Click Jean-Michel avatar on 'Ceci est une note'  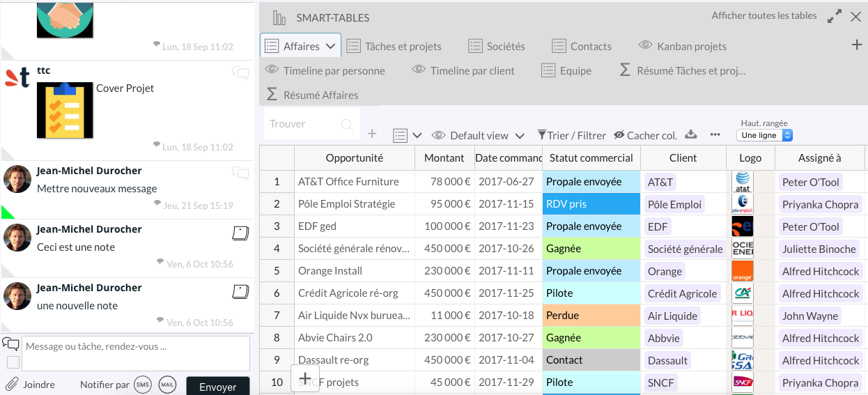(x=17, y=238)
